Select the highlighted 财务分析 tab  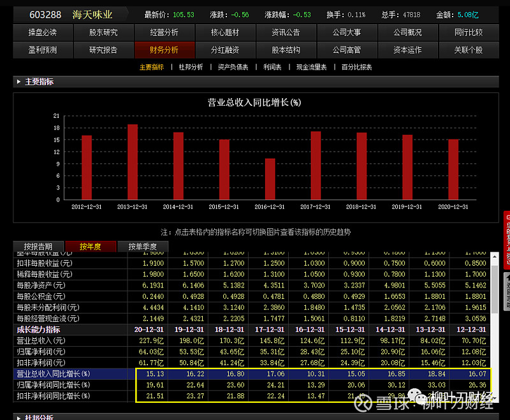coord(164,50)
